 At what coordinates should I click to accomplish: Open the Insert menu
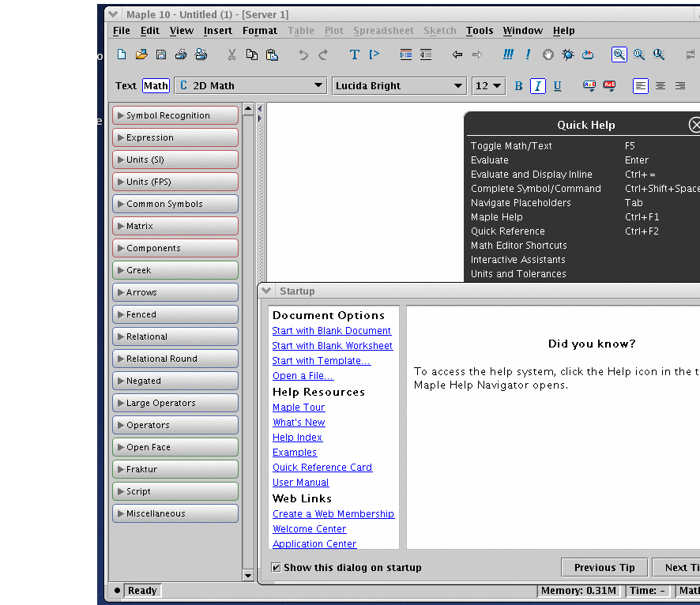click(x=218, y=30)
